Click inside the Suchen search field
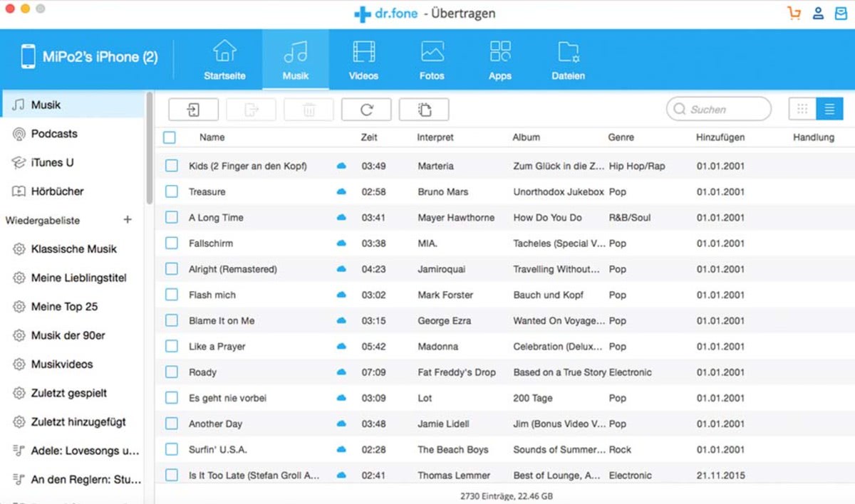 [718, 109]
